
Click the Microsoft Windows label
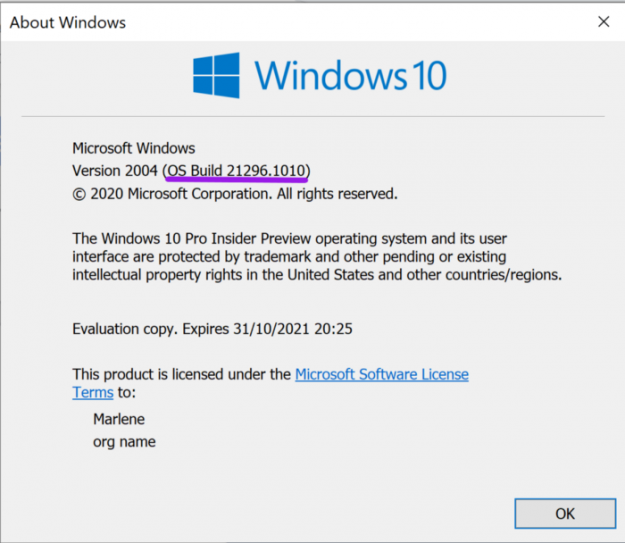(x=134, y=148)
